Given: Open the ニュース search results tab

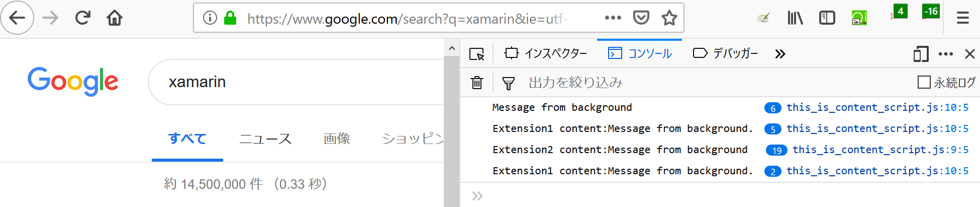Looking at the screenshot, I should [265, 139].
